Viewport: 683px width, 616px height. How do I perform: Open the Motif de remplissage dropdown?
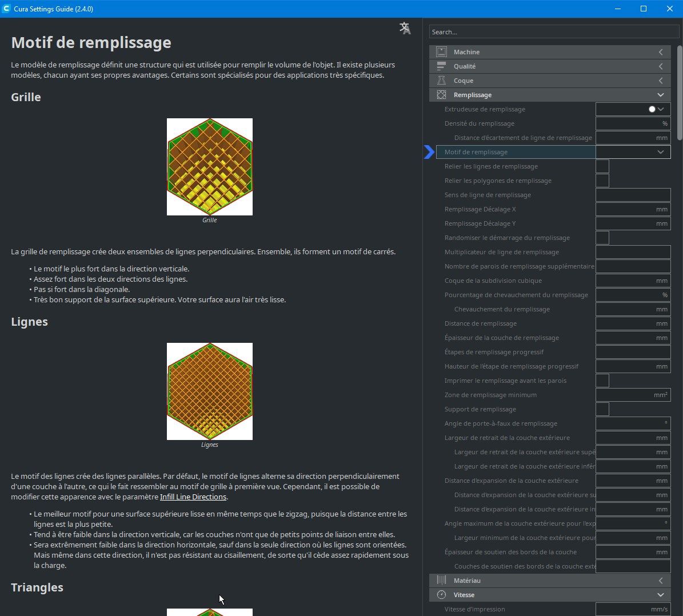click(x=633, y=152)
